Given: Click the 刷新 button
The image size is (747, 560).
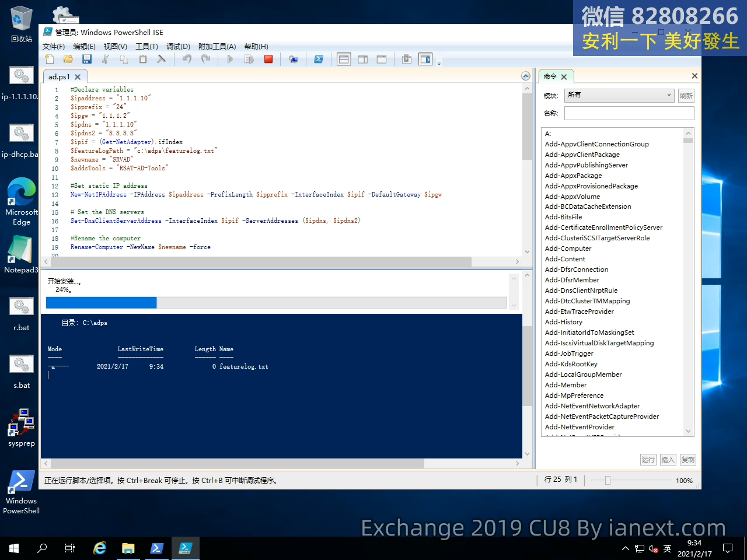Looking at the screenshot, I should click(x=686, y=96).
